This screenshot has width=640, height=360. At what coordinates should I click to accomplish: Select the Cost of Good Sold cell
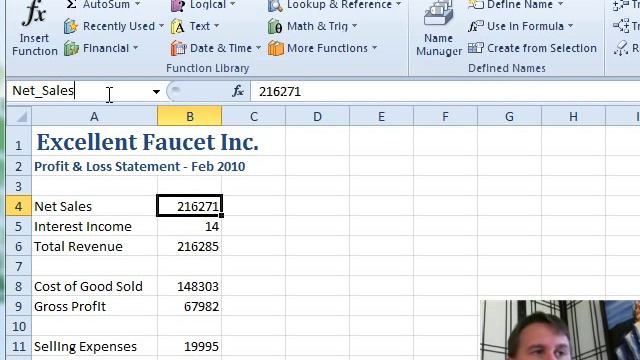[x=94, y=287]
